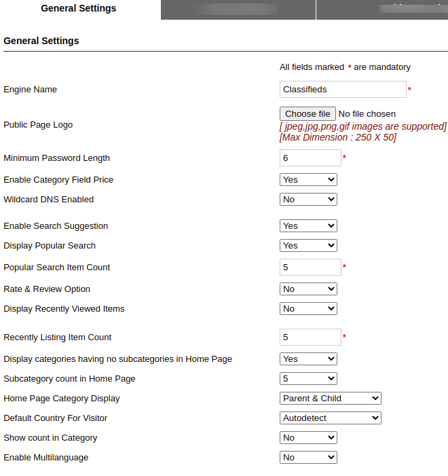Open dropdown for categories having no subcategories
Image resolution: width=448 pixels, height=476 pixels.
pos(308,359)
